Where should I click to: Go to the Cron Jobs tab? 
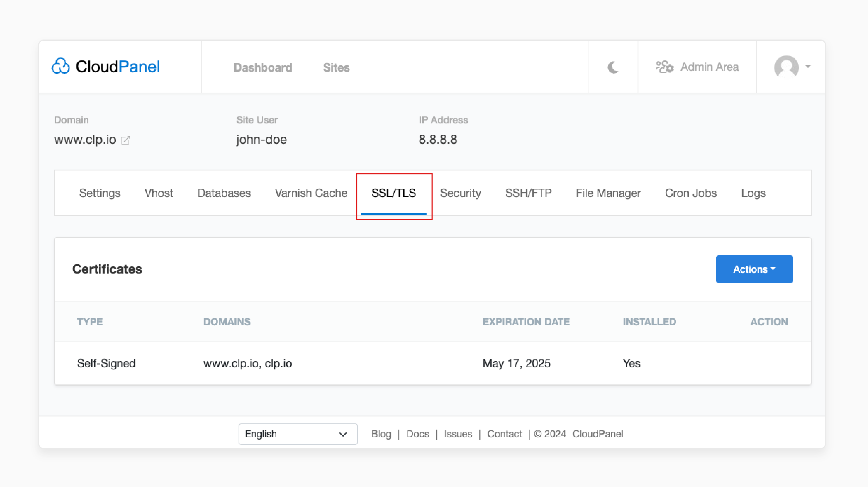coord(691,193)
